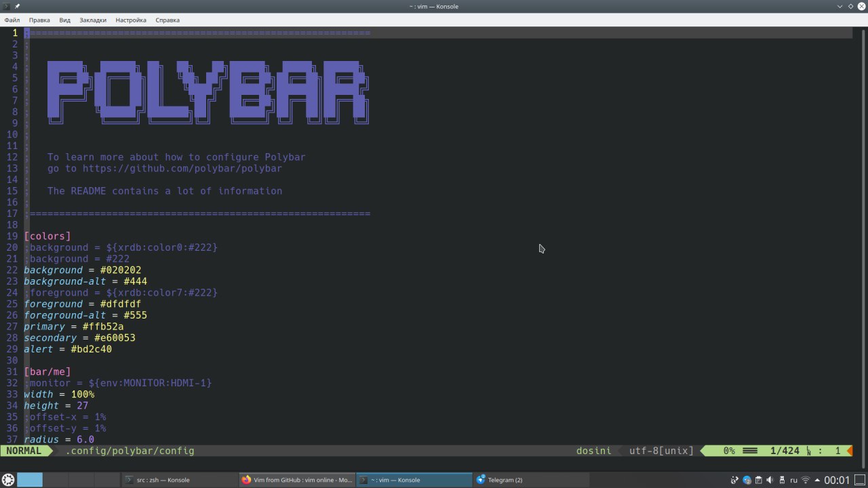Screen dimensions: 868x488
Task: Click the dosini filetype in status line
Action: click(594, 451)
